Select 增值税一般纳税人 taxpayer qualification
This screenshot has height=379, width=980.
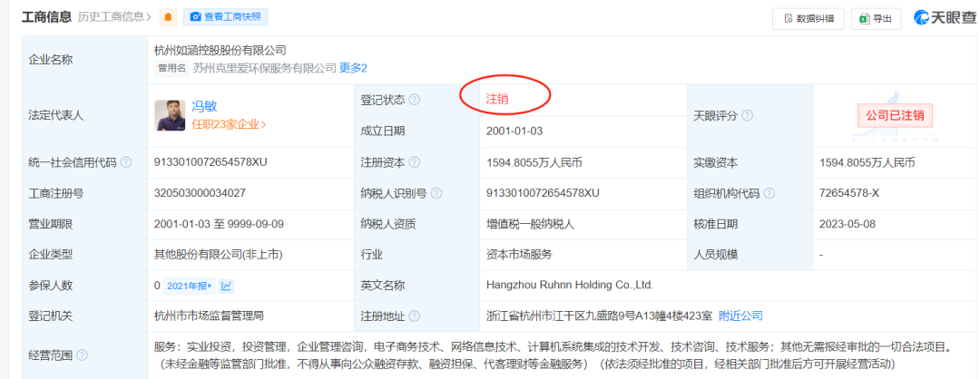coord(530,224)
